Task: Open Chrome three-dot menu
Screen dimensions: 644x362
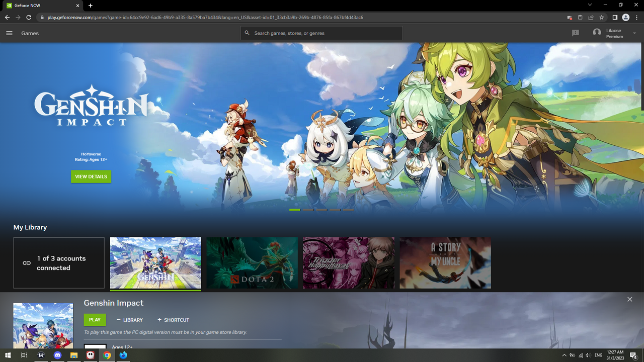Action: pyautogui.click(x=636, y=17)
